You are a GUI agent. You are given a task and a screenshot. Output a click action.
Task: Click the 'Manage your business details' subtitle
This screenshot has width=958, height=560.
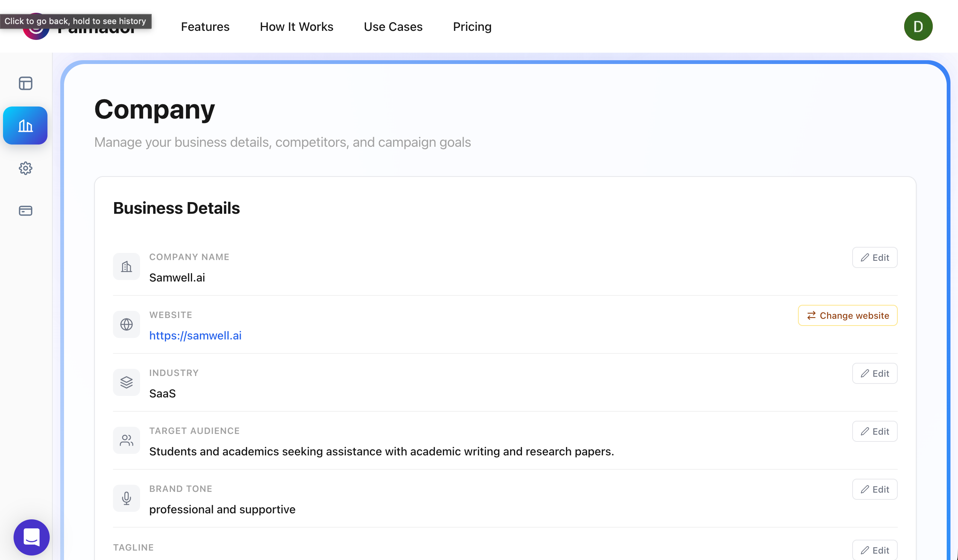pyautogui.click(x=282, y=142)
